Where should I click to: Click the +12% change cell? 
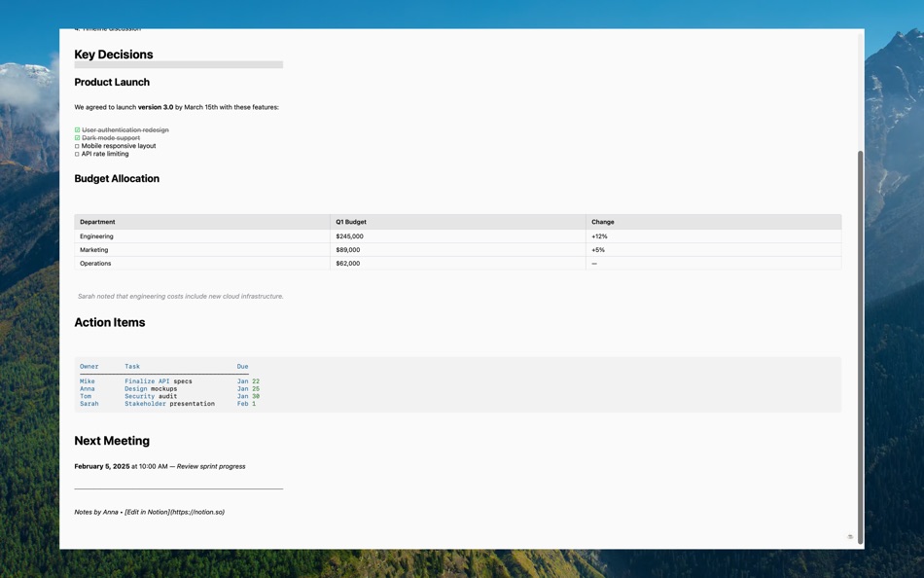pyautogui.click(x=714, y=235)
